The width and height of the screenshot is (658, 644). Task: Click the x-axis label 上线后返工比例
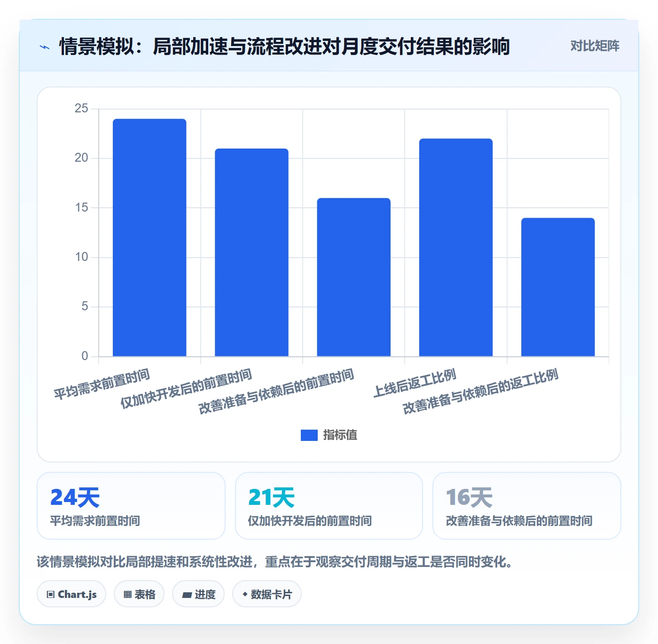(x=415, y=383)
